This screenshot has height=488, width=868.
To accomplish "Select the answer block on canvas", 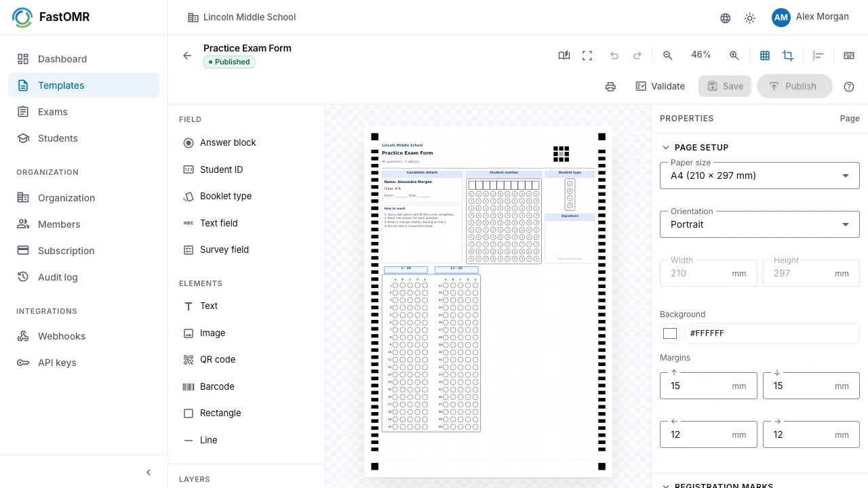I will (431, 353).
